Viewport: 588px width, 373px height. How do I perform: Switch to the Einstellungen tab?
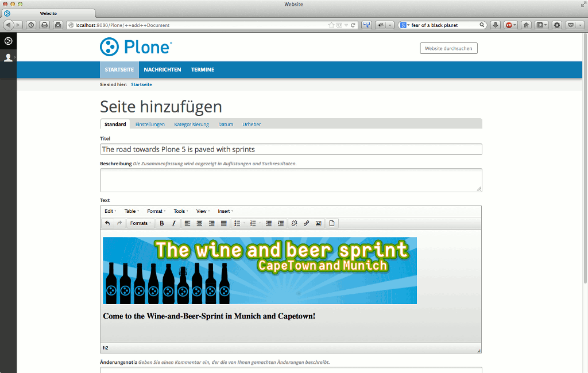point(150,125)
